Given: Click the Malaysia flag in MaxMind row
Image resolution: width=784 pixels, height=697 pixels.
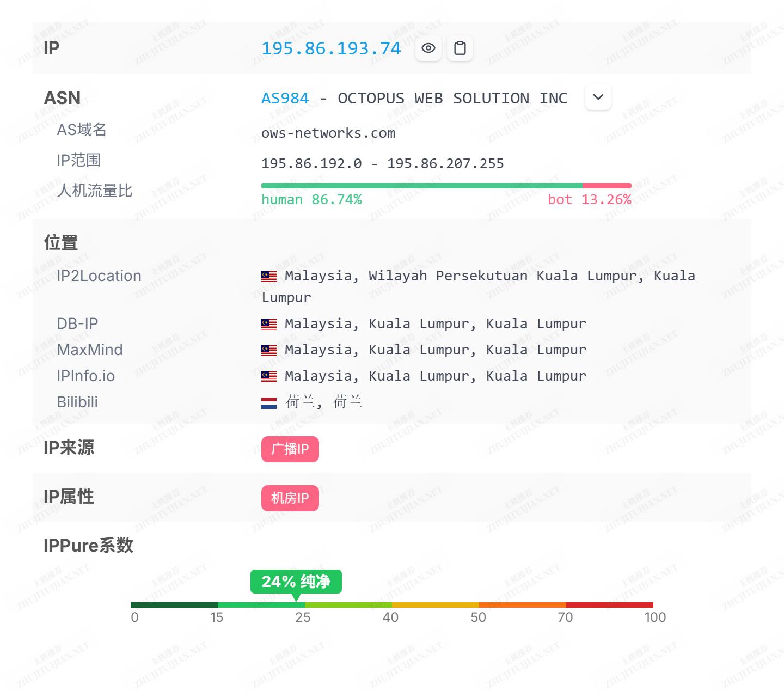Looking at the screenshot, I should point(269,351).
